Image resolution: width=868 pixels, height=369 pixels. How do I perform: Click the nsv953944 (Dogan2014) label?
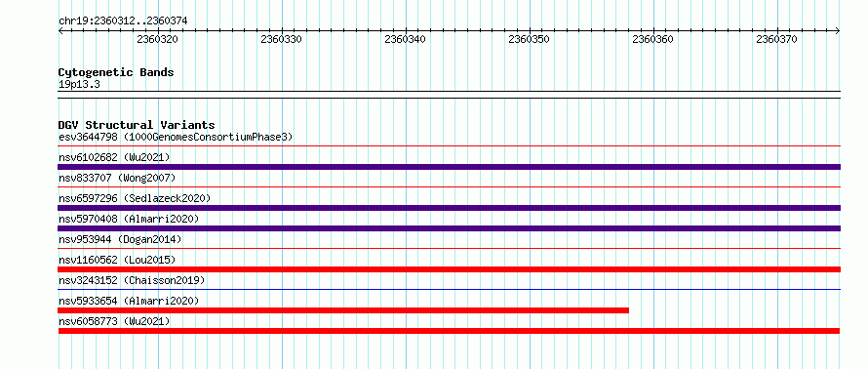[120, 239]
